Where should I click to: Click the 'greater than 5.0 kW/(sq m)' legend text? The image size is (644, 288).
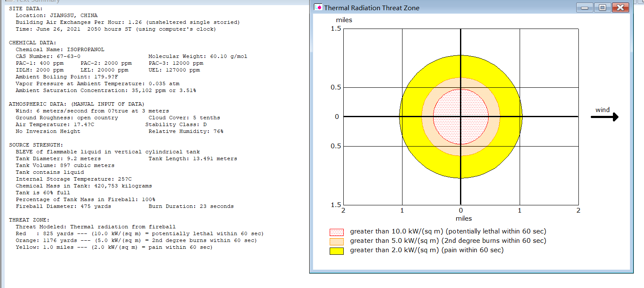coord(448,241)
